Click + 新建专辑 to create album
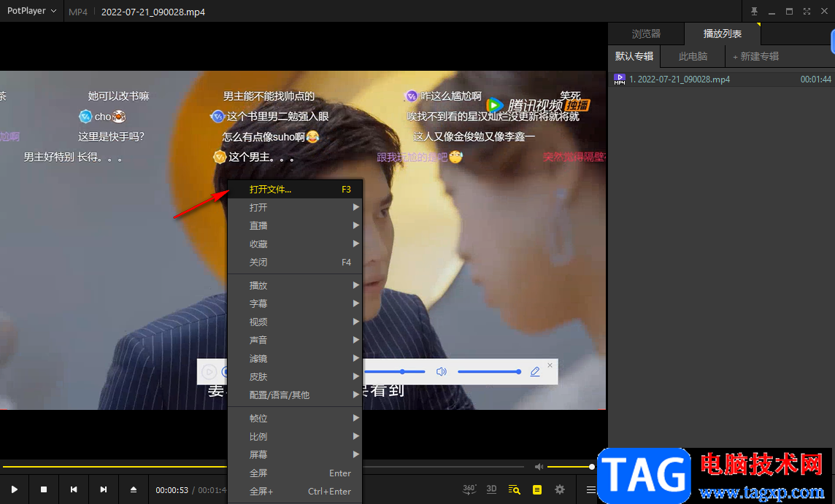This screenshot has height=504, width=835. (755, 56)
